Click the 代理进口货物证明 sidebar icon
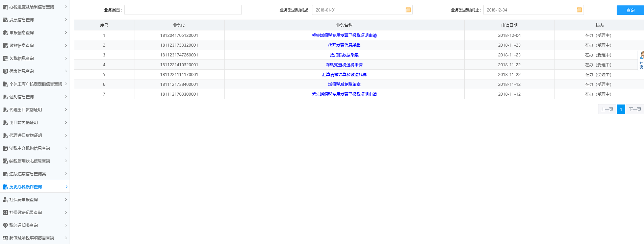The image size is (644, 244). [5, 136]
